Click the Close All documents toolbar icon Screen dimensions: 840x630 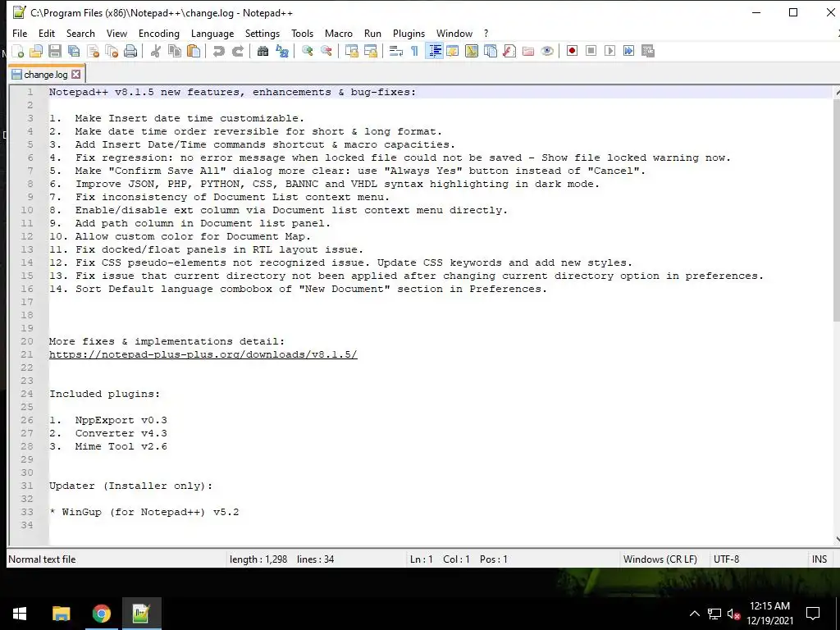tap(112, 51)
